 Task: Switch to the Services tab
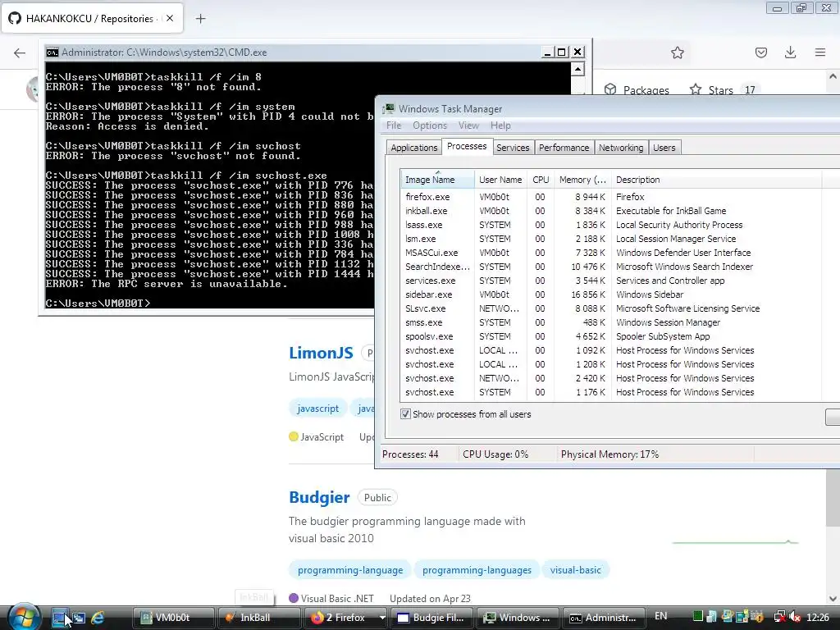pos(513,148)
